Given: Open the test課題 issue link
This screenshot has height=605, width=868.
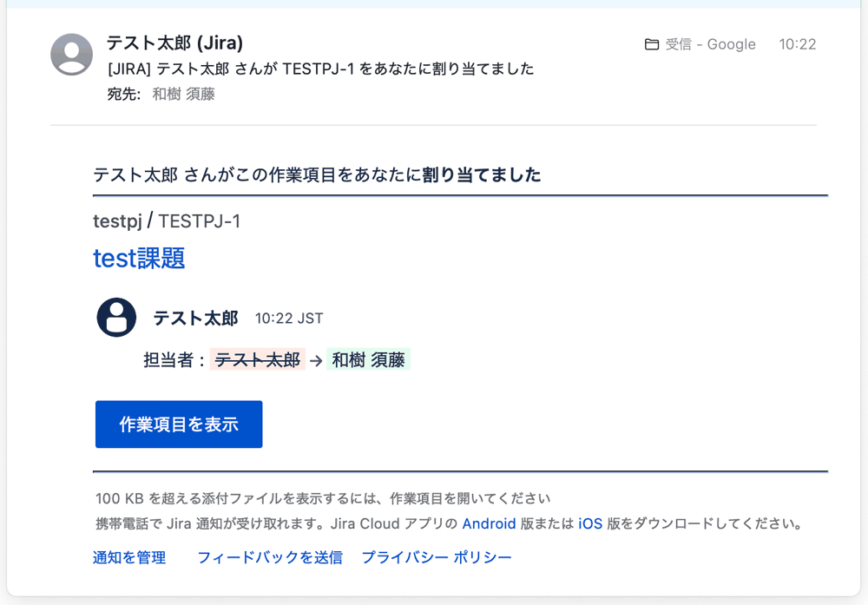Looking at the screenshot, I should 139,258.
